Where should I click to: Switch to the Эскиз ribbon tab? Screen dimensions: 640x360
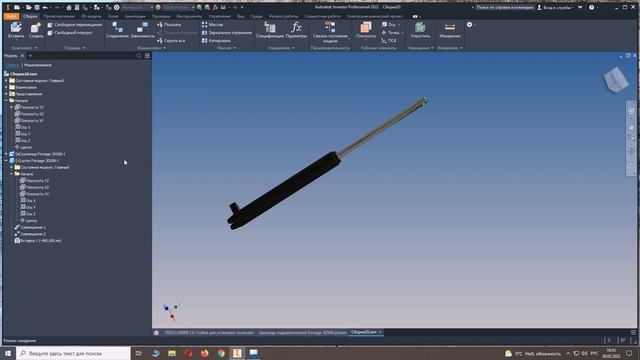click(113, 16)
